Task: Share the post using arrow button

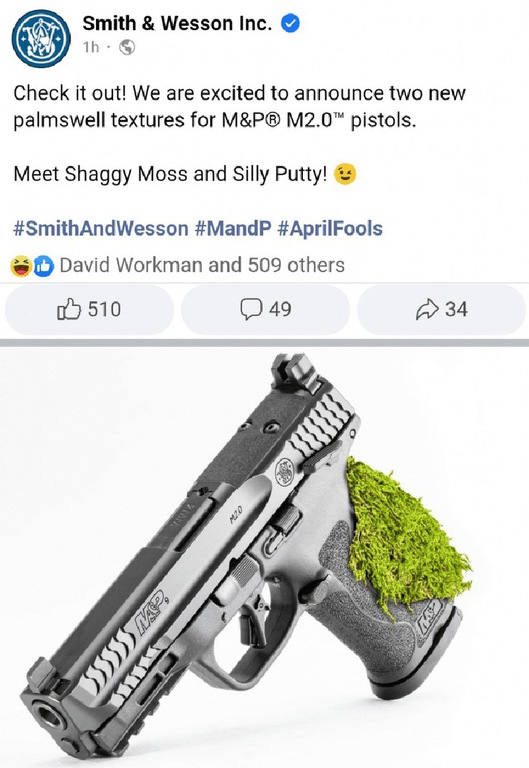Action: pos(441,310)
